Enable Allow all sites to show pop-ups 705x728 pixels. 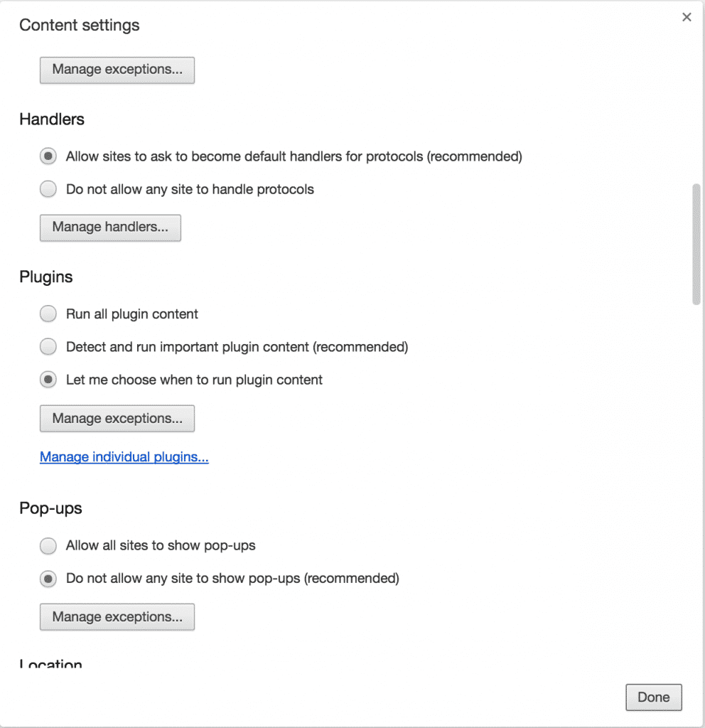click(x=48, y=545)
